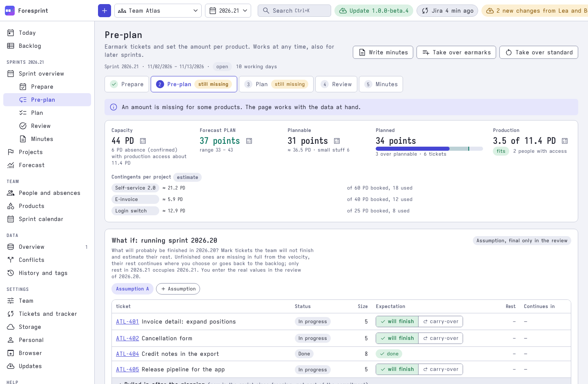Click the Search field in the top bar
The height and width of the screenshot is (384, 588).
click(294, 11)
